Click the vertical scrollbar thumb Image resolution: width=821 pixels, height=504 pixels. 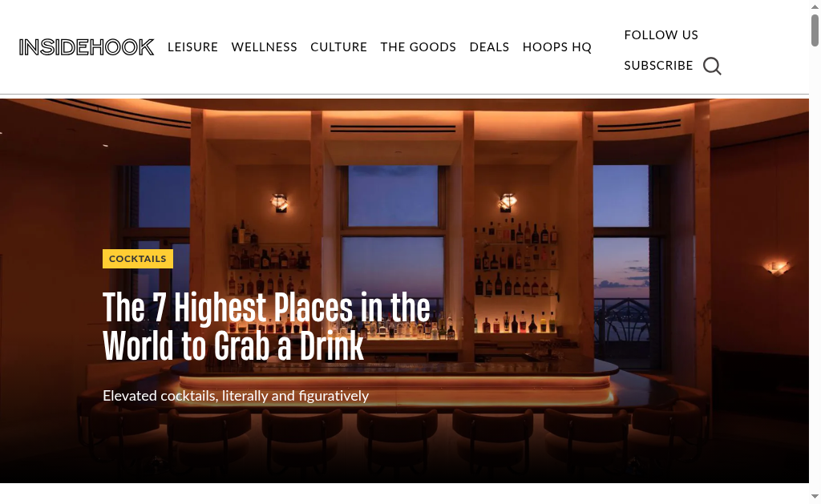coord(815,30)
